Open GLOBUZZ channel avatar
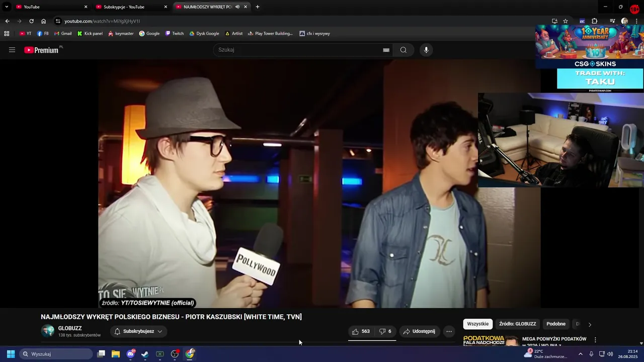 point(48,331)
